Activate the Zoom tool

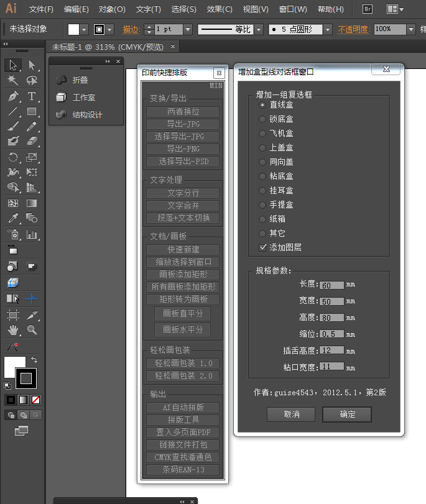click(x=32, y=330)
